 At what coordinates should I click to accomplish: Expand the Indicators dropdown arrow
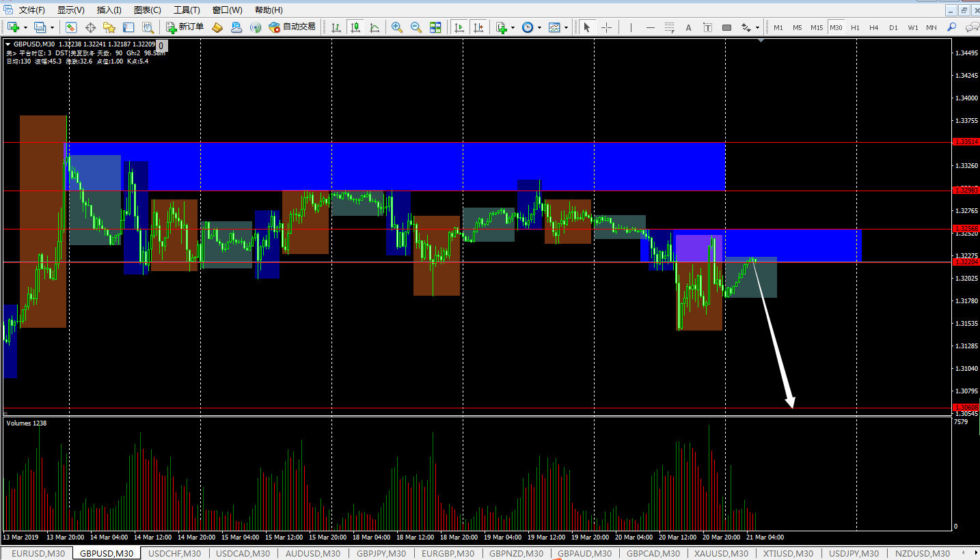click(513, 27)
